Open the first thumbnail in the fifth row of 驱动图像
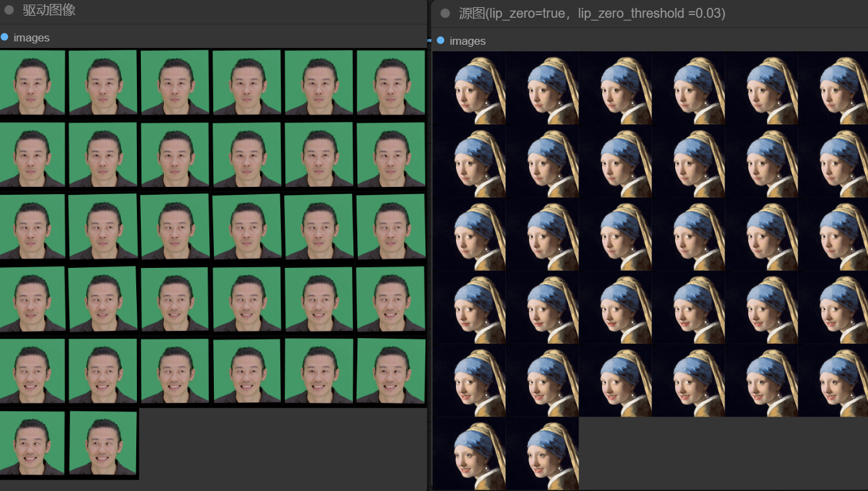Viewport: 868px width, 491px height. pos(32,371)
